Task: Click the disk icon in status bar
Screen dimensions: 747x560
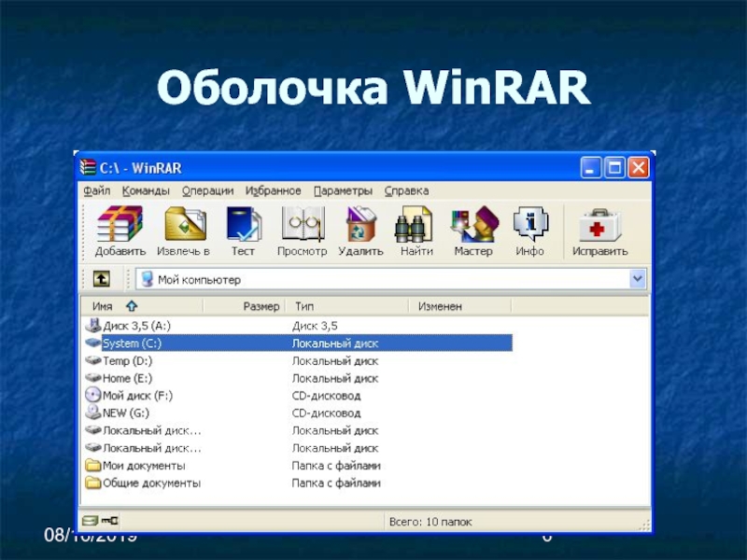Action: coord(90,520)
